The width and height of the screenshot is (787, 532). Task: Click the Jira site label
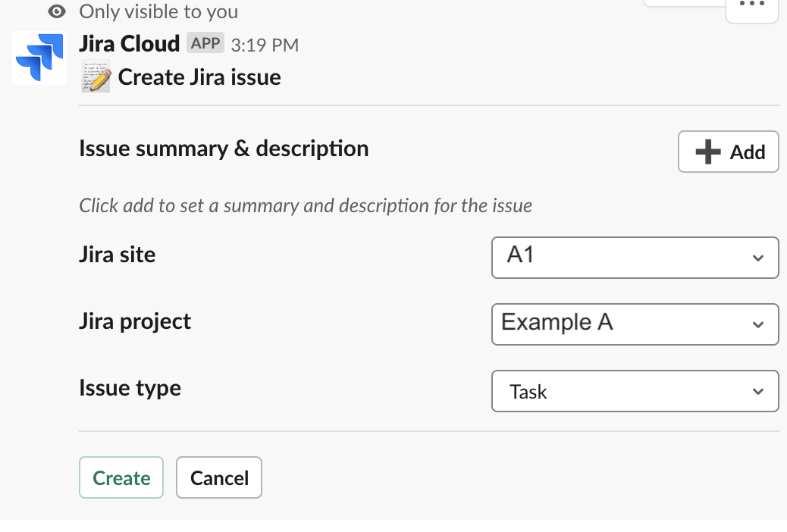point(118,255)
